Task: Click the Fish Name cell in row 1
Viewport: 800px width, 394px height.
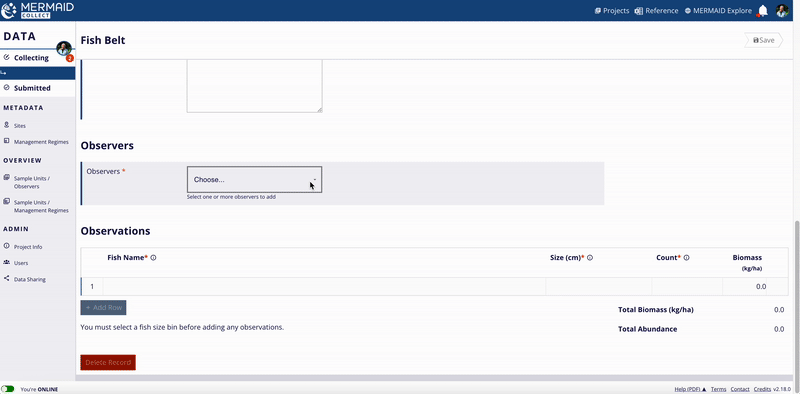Action: pos(324,286)
